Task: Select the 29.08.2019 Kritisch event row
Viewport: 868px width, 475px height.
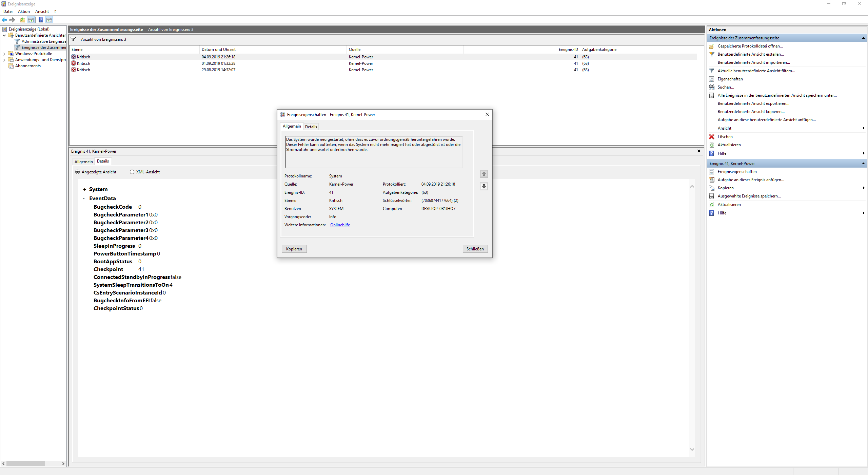Action: click(x=219, y=70)
